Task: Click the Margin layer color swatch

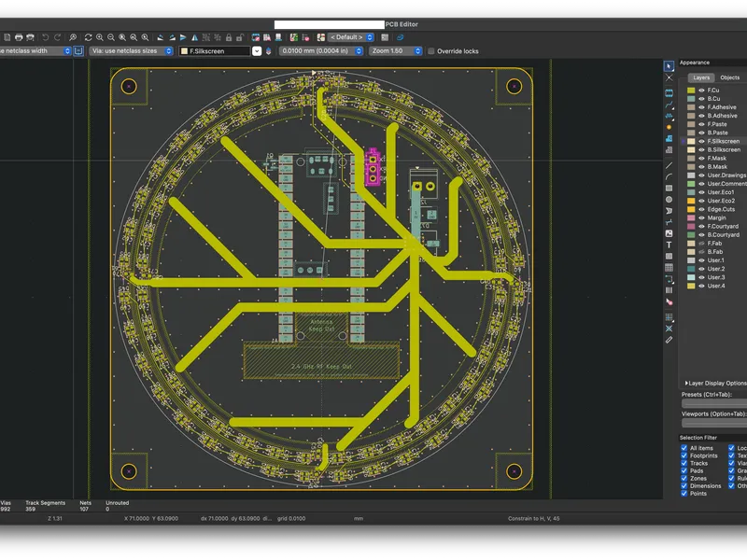Action: (x=691, y=217)
